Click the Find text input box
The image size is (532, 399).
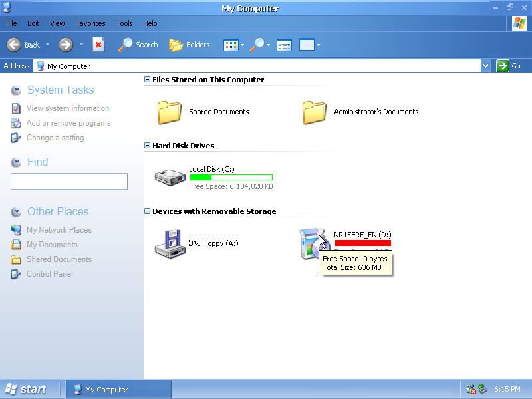coord(69,182)
